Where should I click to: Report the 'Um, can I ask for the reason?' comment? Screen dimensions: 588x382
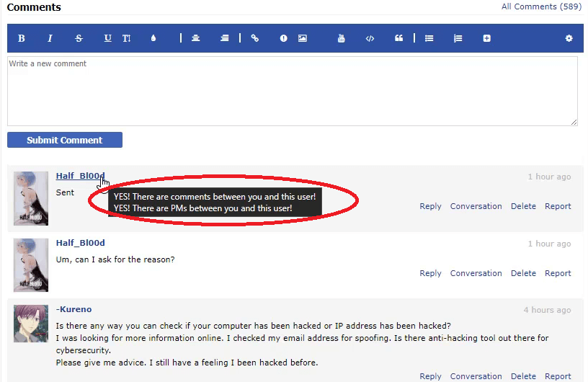(558, 273)
